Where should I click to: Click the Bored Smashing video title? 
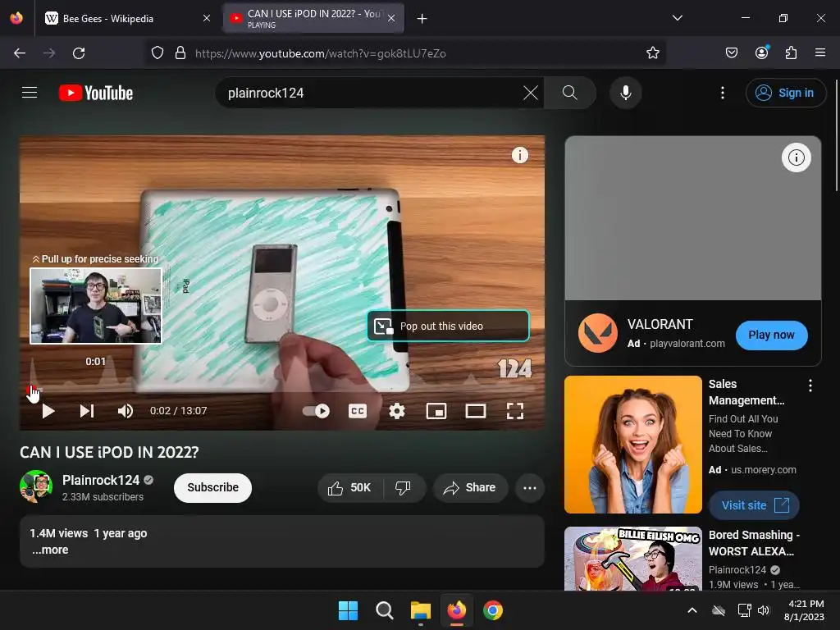(x=755, y=543)
